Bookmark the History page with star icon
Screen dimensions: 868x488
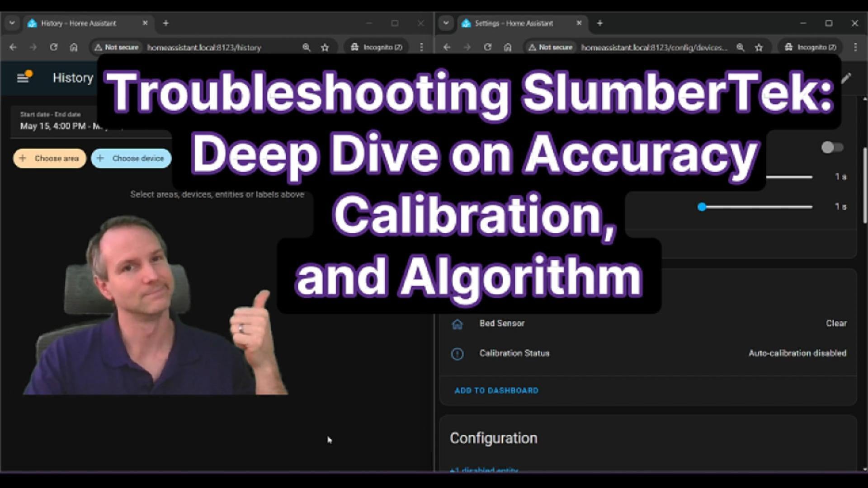click(325, 47)
